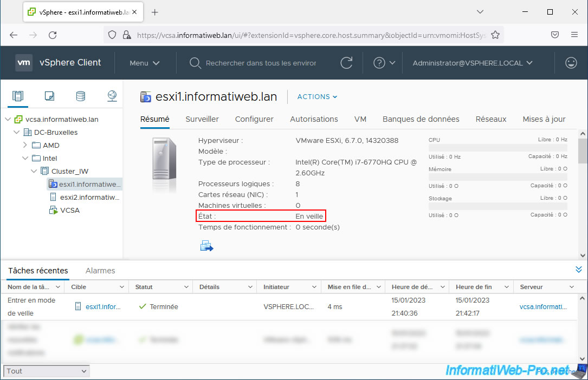Viewport: 588px width, 380px height.
Task: Open the Mises à jour tab
Action: 544,119
